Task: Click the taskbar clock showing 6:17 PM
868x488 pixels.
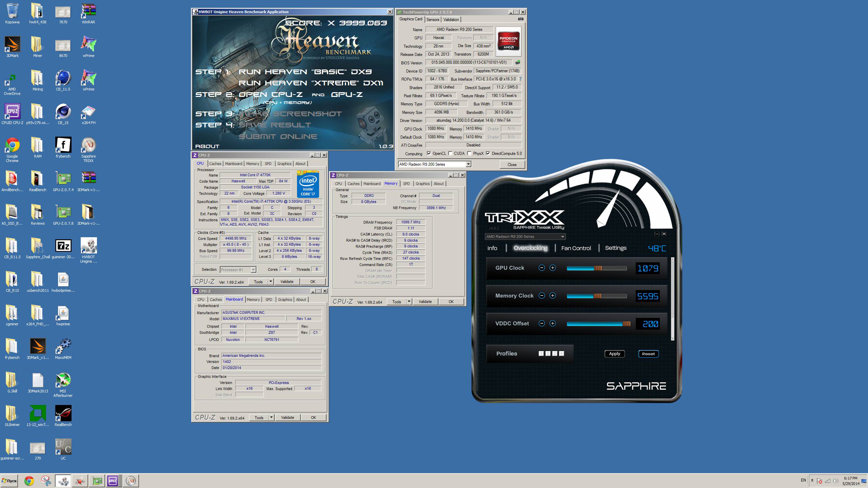Action: point(851,481)
